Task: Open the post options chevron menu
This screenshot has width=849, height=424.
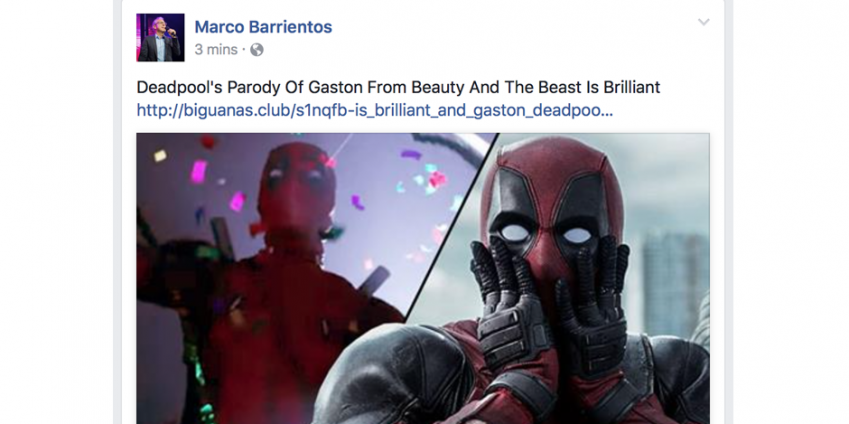Action: 703,22
